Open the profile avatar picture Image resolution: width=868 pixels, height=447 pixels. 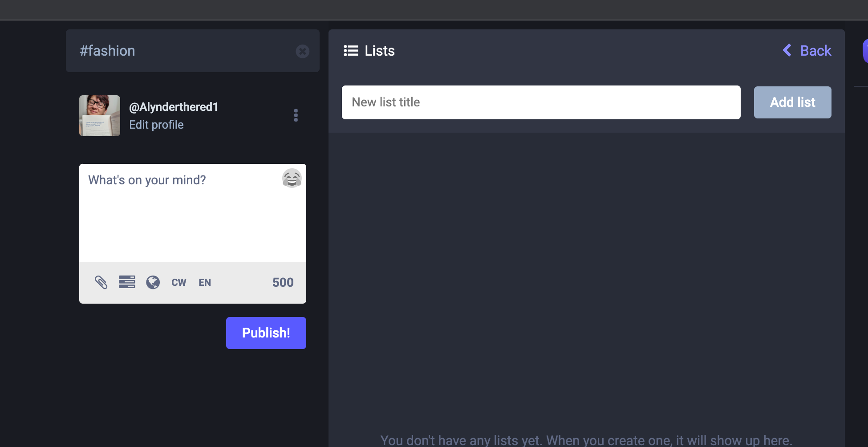coord(100,116)
